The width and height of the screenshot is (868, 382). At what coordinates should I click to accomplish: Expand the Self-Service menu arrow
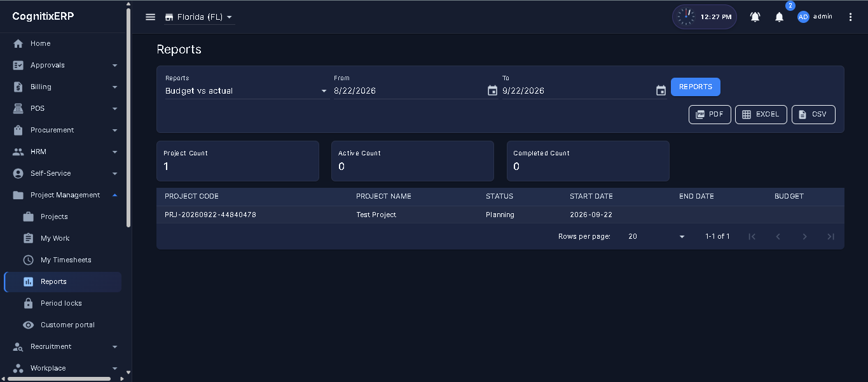pyautogui.click(x=114, y=173)
